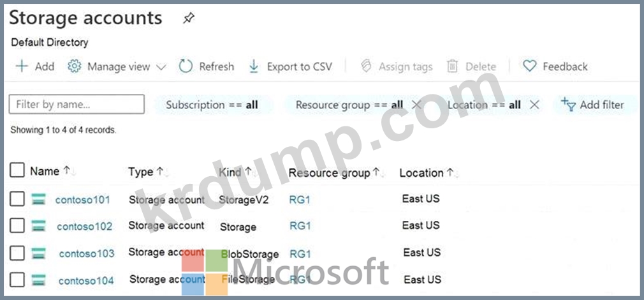The image size is (644, 300).
Task: Sort by the Location column header
Action: click(421, 172)
